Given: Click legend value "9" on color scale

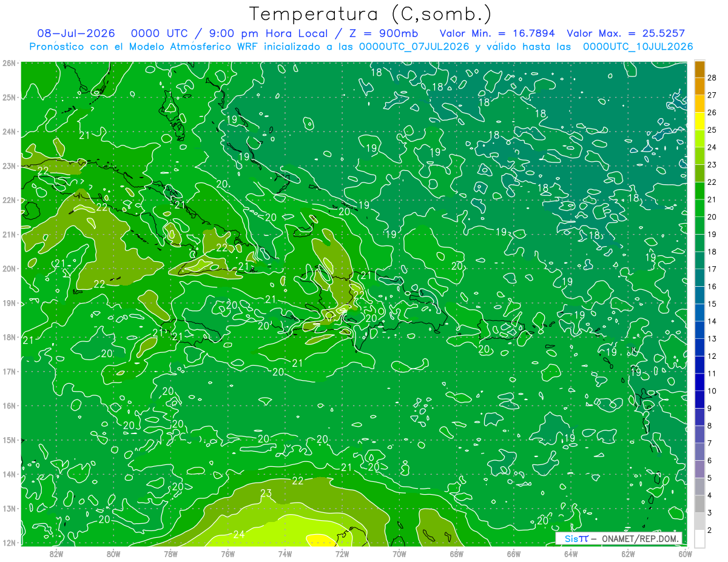Looking at the screenshot, I should [x=710, y=408].
